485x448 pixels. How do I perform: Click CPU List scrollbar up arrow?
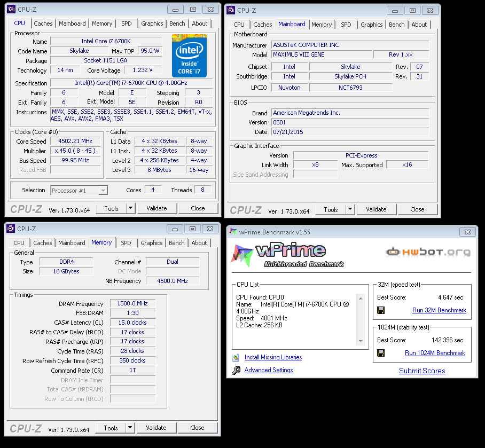(x=361, y=298)
